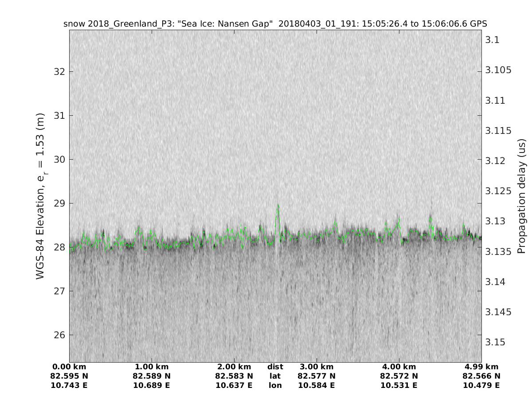Click the 4.99 km distance label
The width and height of the screenshot is (532, 399).
[481, 367]
